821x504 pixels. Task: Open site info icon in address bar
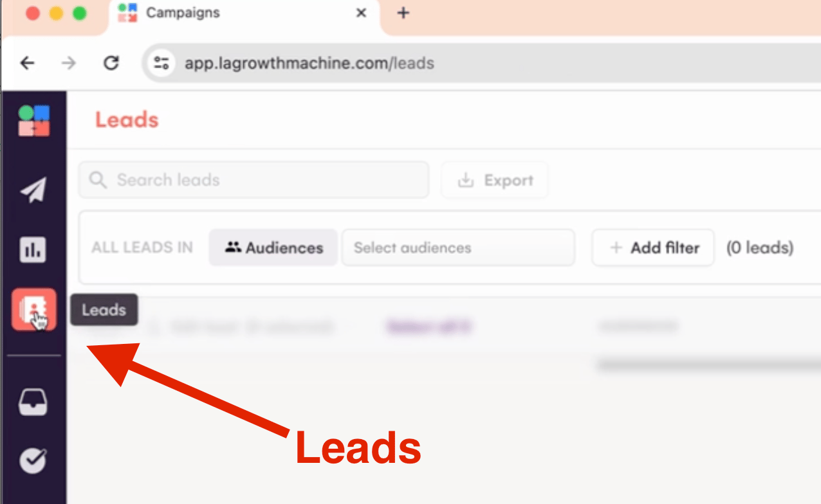coord(161,63)
